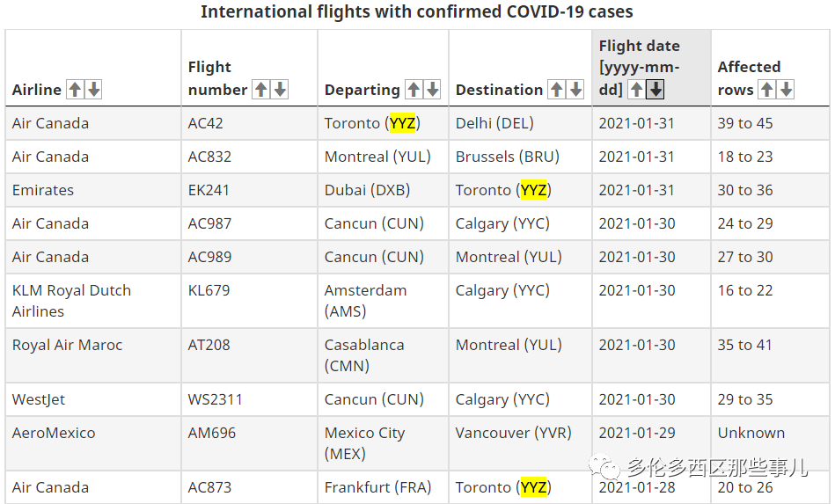Sort Affected rows descending arrow
The image size is (835, 504).
(786, 90)
